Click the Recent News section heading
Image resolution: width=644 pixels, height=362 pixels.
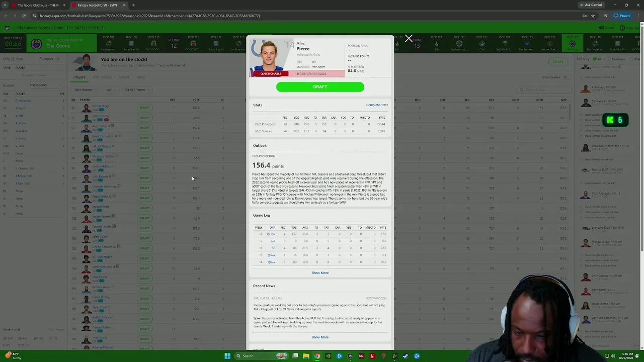264,286
